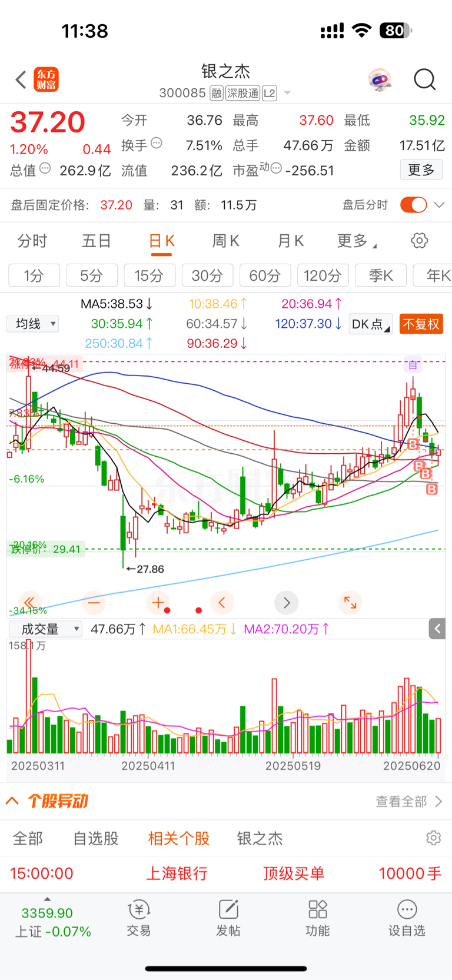The height and width of the screenshot is (980, 452).
Task: Open the robot assistant avatar
Action: pos(380,79)
